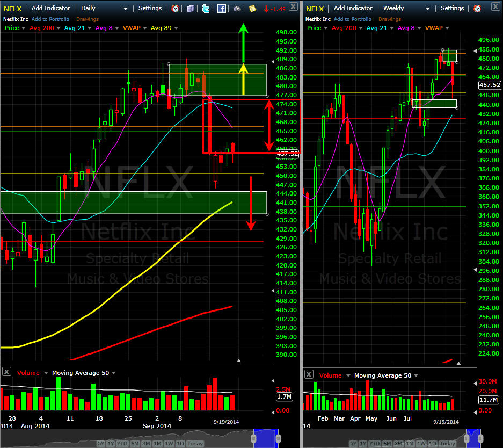Select 5Y range in Daily chart

coord(101,444)
